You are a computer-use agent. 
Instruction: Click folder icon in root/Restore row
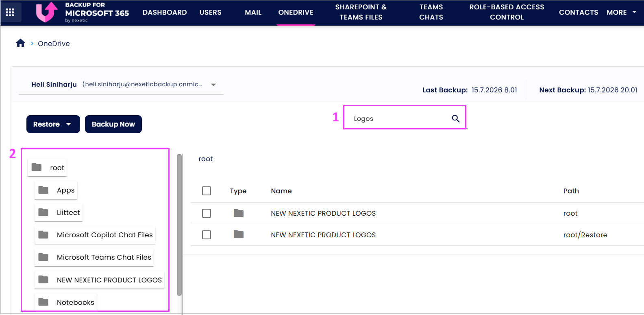click(239, 235)
